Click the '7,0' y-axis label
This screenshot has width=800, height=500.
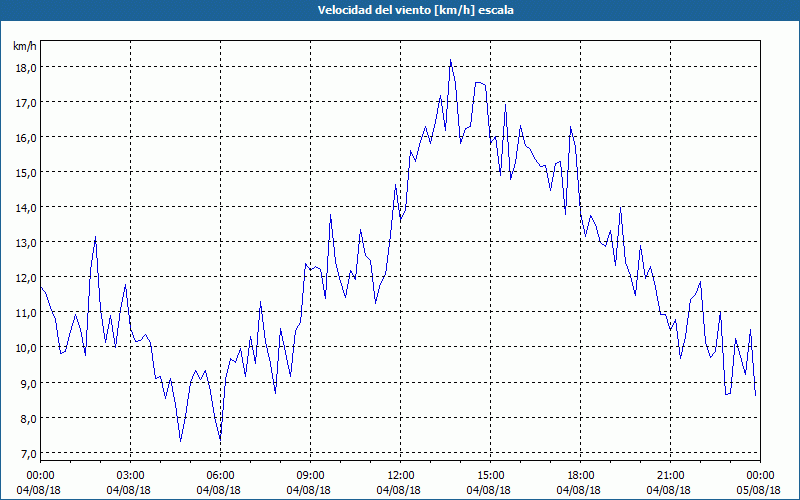tap(28, 453)
